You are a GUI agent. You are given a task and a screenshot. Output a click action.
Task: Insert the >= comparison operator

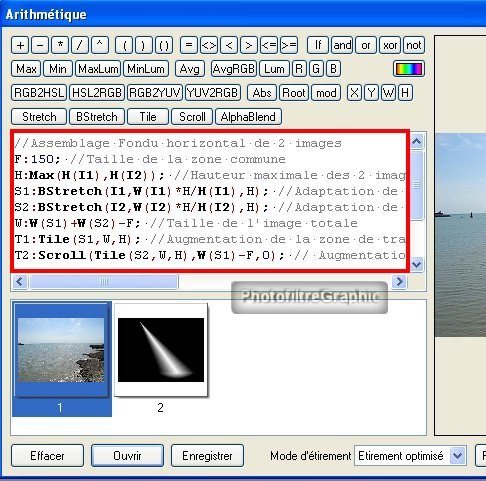point(289,45)
